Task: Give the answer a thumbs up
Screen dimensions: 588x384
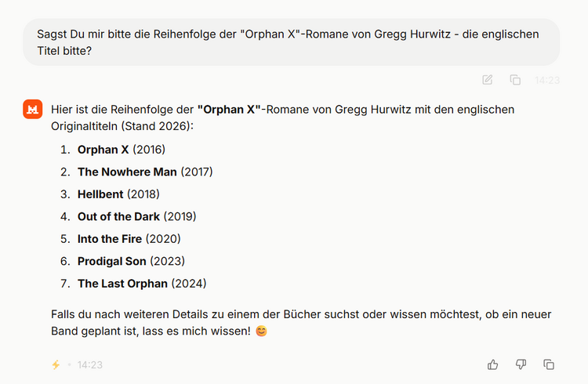Action: pos(493,364)
